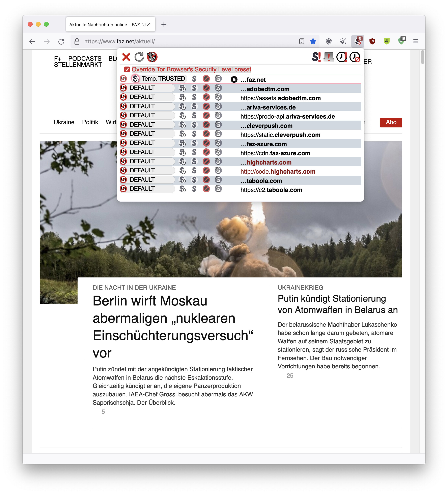Mark https://static.cleverpush.com as UNTRUSTED
This screenshot has width=448, height=494.
pyautogui.click(x=206, y=134)
